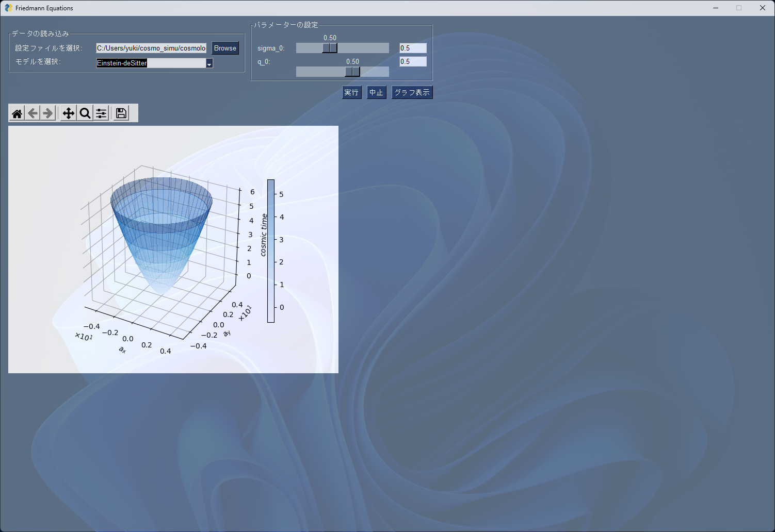The height and width of the screenshot is (532, 775).
Task: Click the save figure floppy disk icon
Action: pos(120,113)
